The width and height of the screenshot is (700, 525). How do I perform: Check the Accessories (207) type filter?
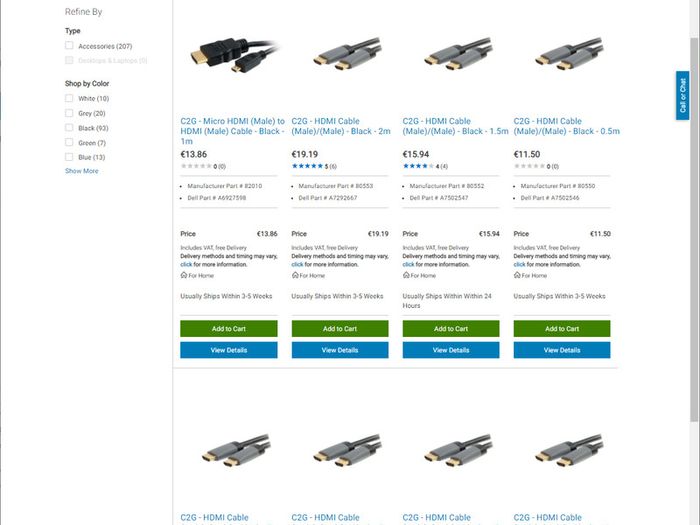[69, 46]
